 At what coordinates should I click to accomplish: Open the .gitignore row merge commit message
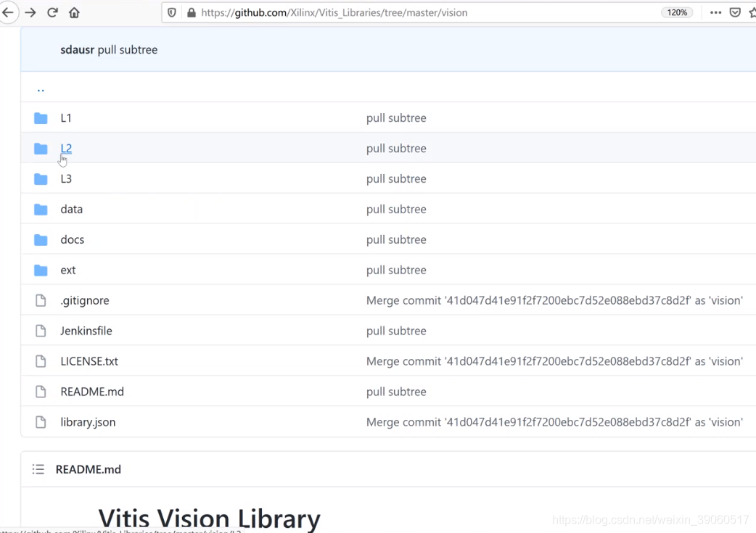click(554, 301)
